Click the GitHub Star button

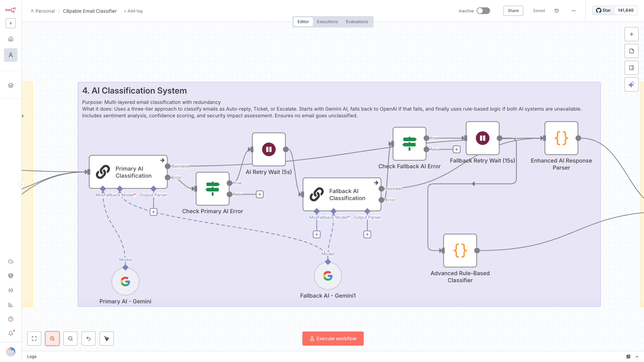click(x=603, y=10)
